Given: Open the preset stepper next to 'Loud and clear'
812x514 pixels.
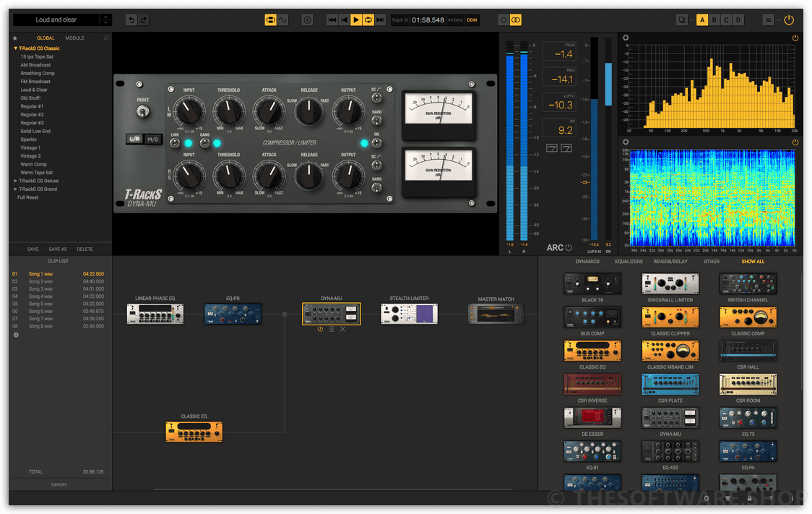Looking at the screenshot, I should click(x=105, y=20).
